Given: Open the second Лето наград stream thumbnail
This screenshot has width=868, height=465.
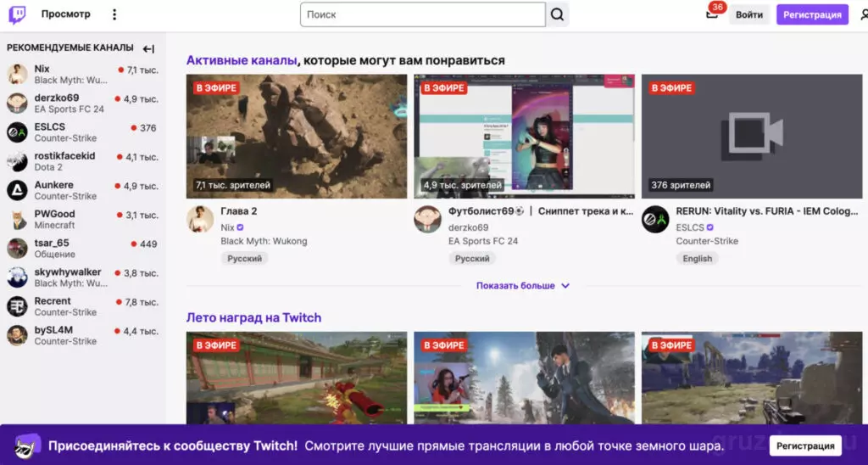Looking at the screenshot, I should [x=524, y=378].
